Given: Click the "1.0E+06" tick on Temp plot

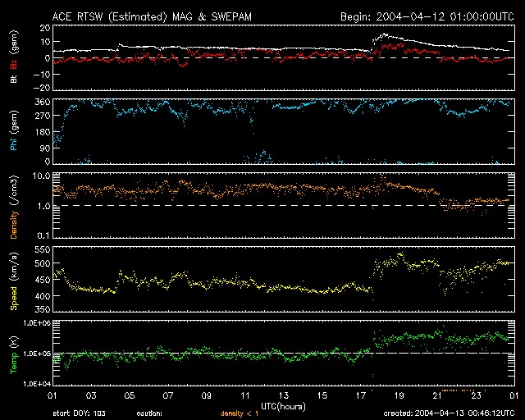Looking at the screenshot, I should click(37, 323).
